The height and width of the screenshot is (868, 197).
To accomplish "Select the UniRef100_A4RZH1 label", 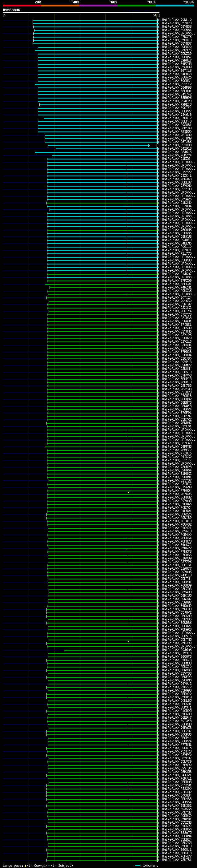I will pyautogui.click(x=176, y=287).
